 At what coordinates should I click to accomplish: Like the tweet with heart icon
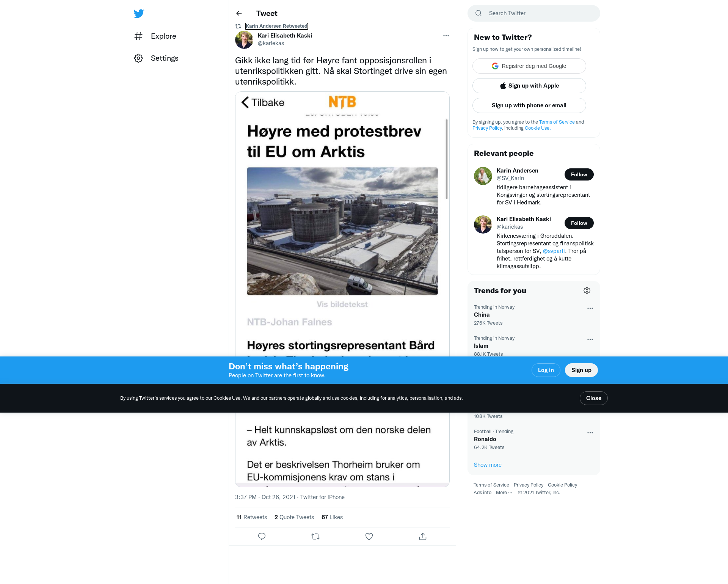(369, 536)
